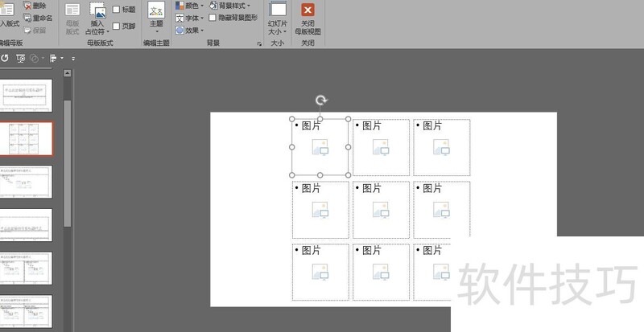Click the 插入占位符 picture placeholder icon

tap(97, 10)
